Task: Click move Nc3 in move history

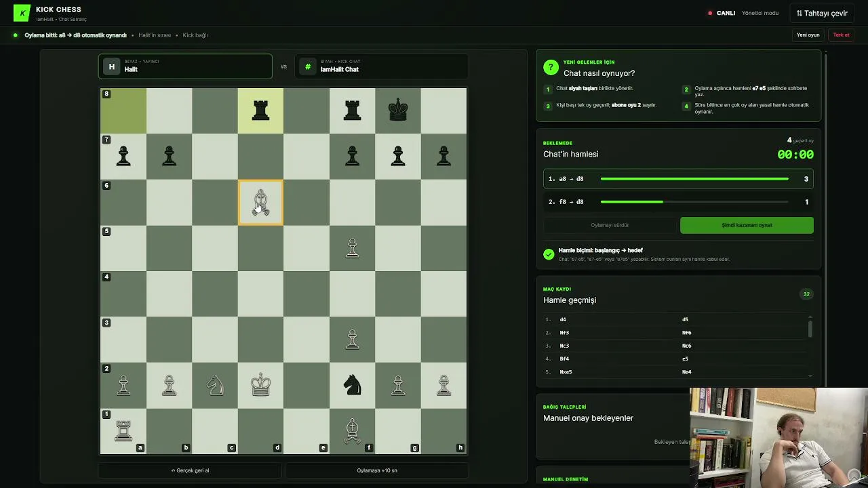Action: click(x=564, y=346)
